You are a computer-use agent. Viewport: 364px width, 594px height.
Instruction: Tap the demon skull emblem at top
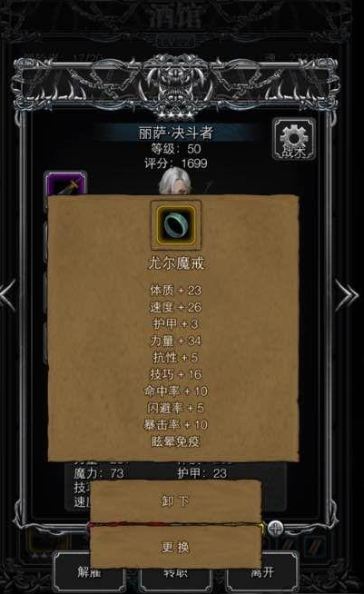pyautogui.click(x=176, y=85)
